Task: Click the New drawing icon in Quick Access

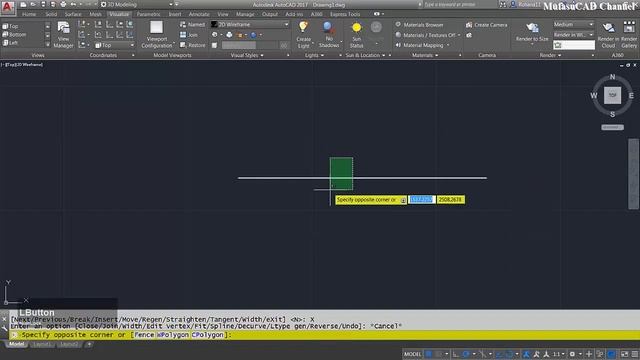Action: click(x=23, y=4)
